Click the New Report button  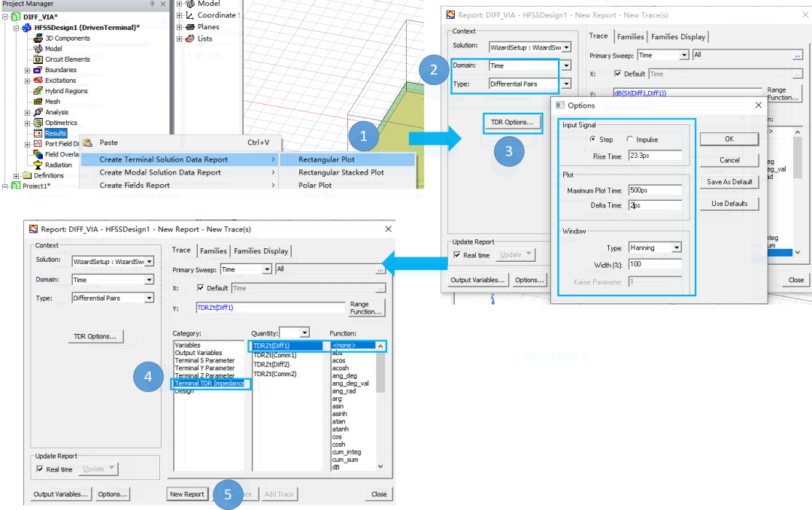click(x=187, y=494)
